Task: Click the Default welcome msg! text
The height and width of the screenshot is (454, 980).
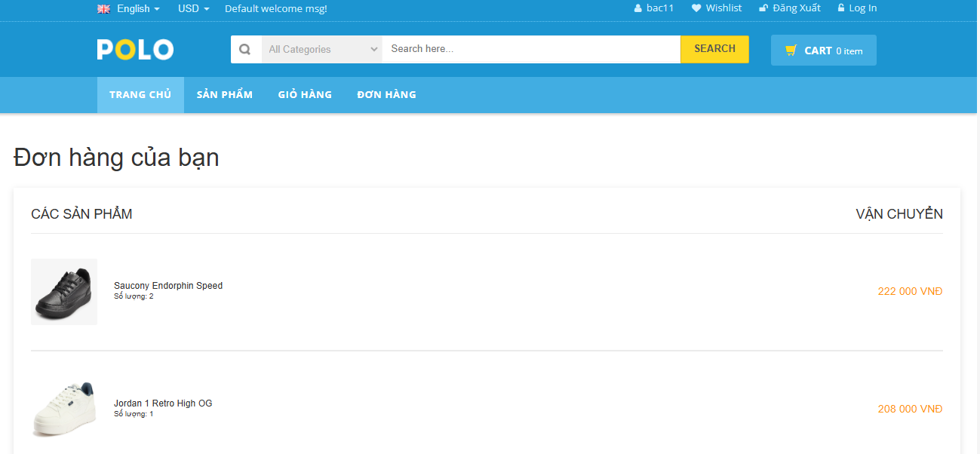Action: [276, 9]
